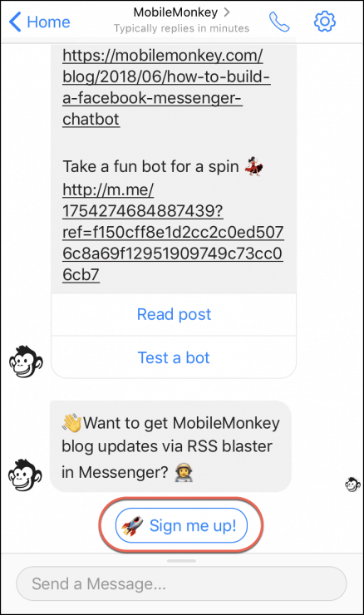Follow the m.me bot link
Screen dimensions: 364x615
173,232
